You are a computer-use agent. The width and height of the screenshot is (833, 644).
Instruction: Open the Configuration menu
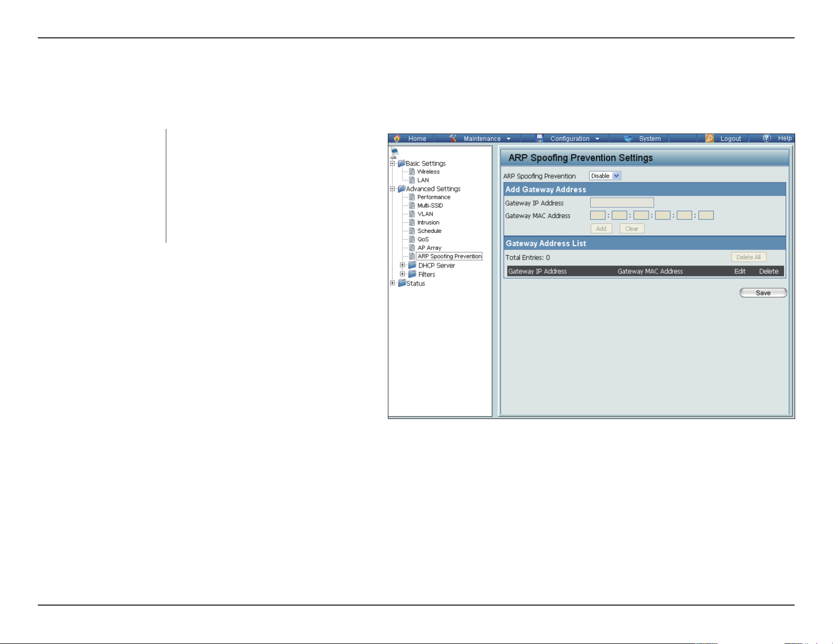[x=570, y=139]
